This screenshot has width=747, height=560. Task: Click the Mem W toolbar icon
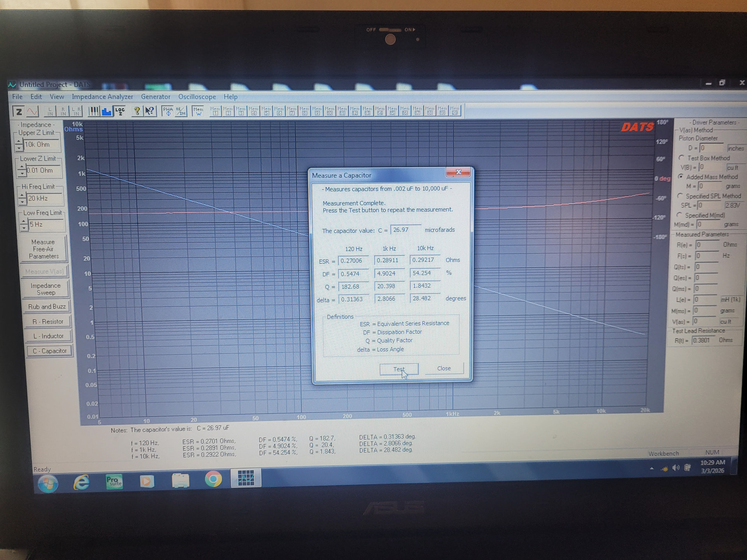pos(198,112)
